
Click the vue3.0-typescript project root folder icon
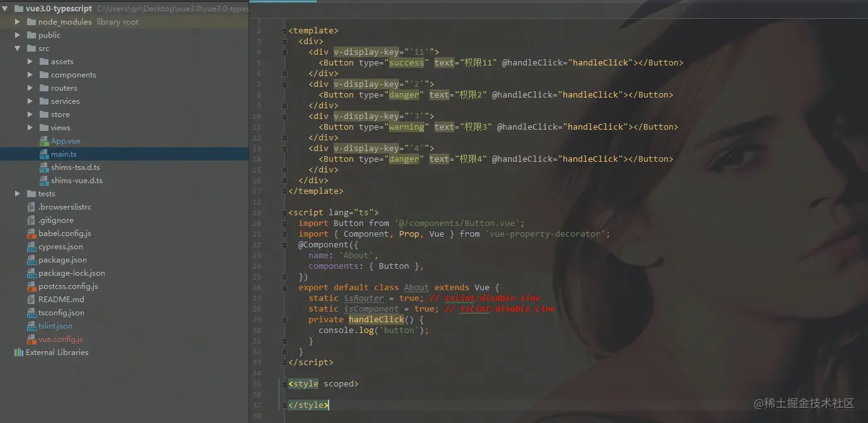(19, 9)
